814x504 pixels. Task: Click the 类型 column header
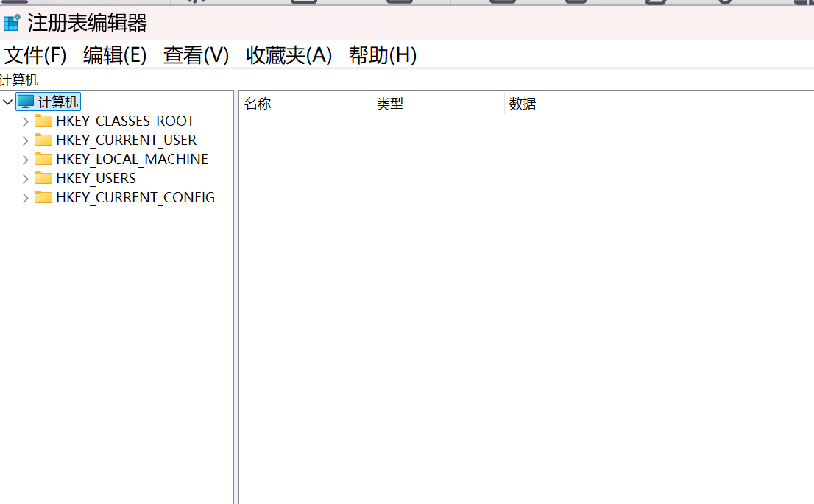point(438,104)
